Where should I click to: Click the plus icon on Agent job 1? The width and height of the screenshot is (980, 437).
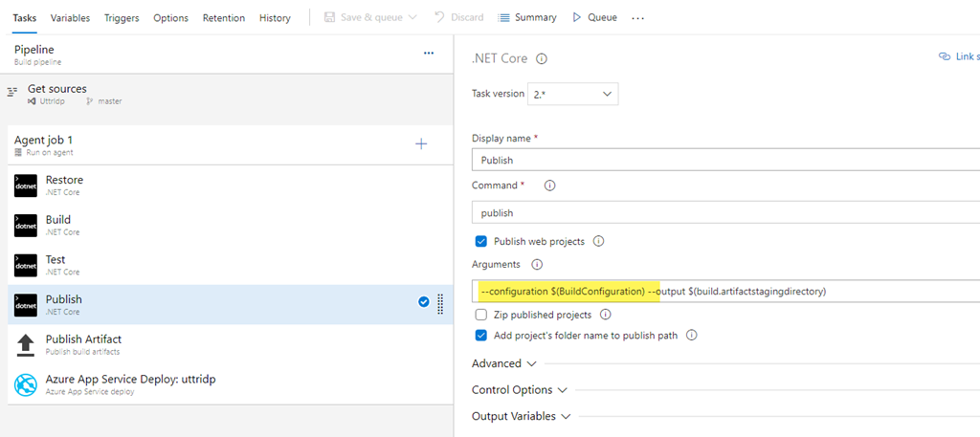pyautogui.click(x=421, y=144)
